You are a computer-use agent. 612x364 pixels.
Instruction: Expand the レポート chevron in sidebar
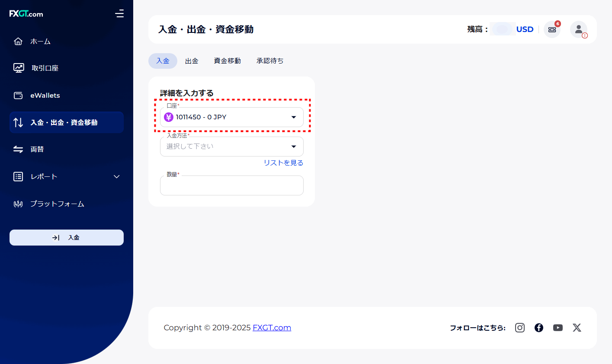coord(116,176)
